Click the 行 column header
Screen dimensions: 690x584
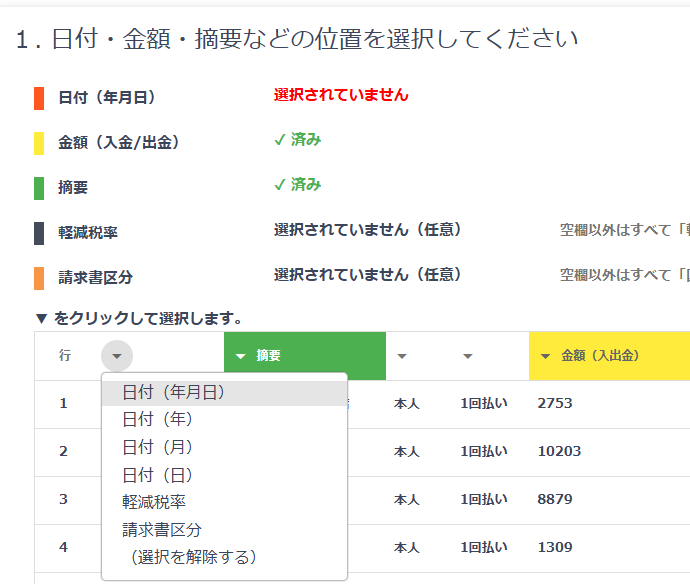(65, 355)
